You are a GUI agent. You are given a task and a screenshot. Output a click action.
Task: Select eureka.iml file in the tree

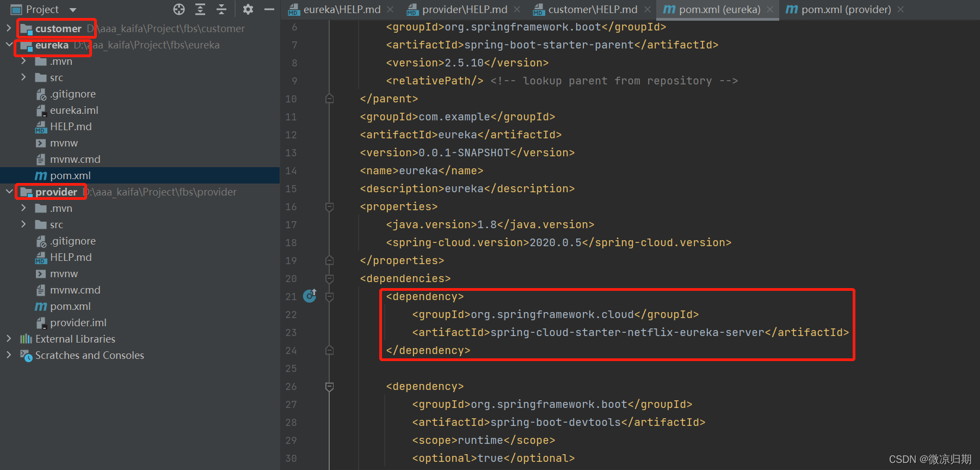[x=74, y=110]
